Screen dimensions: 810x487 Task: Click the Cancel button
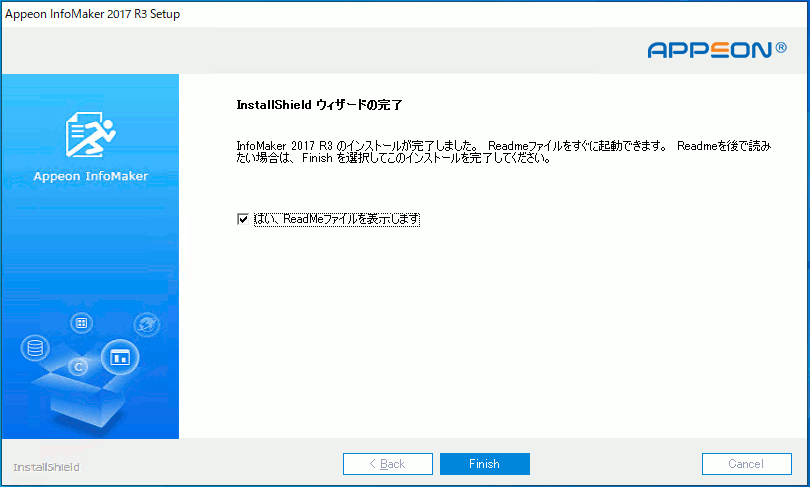(746, 464)
